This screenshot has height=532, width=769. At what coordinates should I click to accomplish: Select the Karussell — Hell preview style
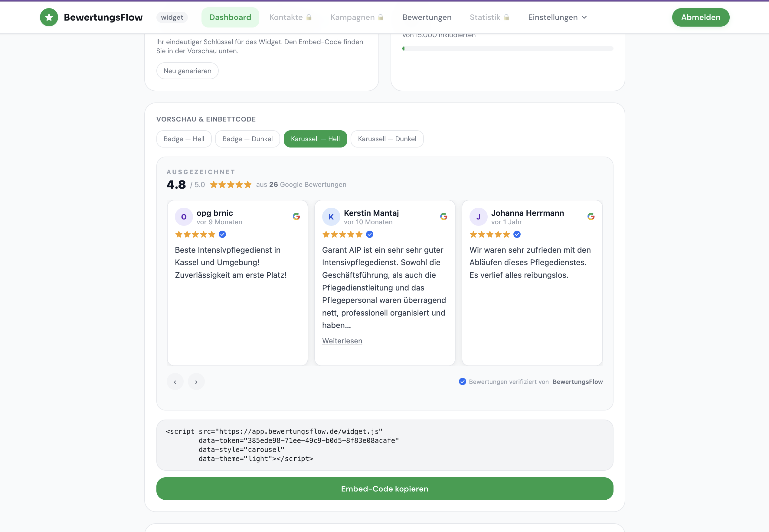[x=315, y=139]
